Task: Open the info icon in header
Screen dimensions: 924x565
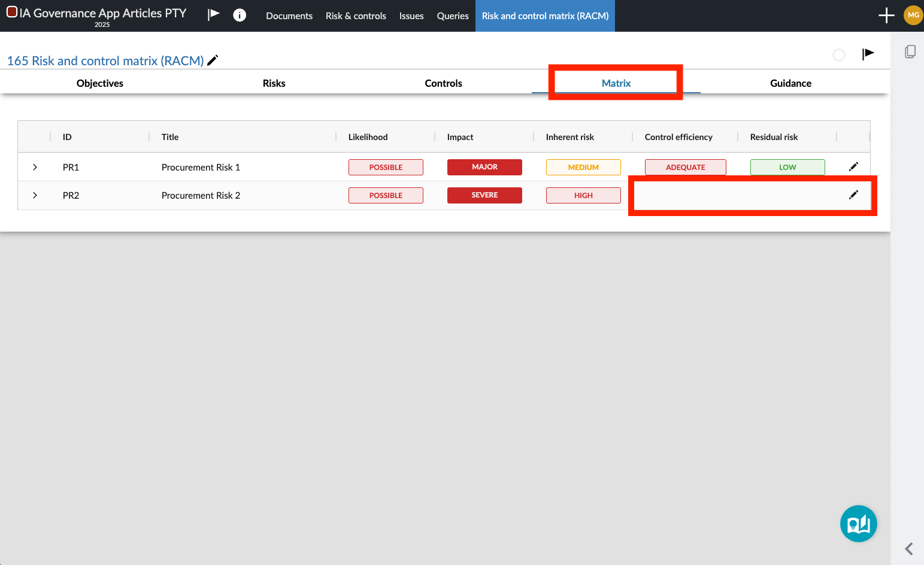Action: click(x=240, y=15)
